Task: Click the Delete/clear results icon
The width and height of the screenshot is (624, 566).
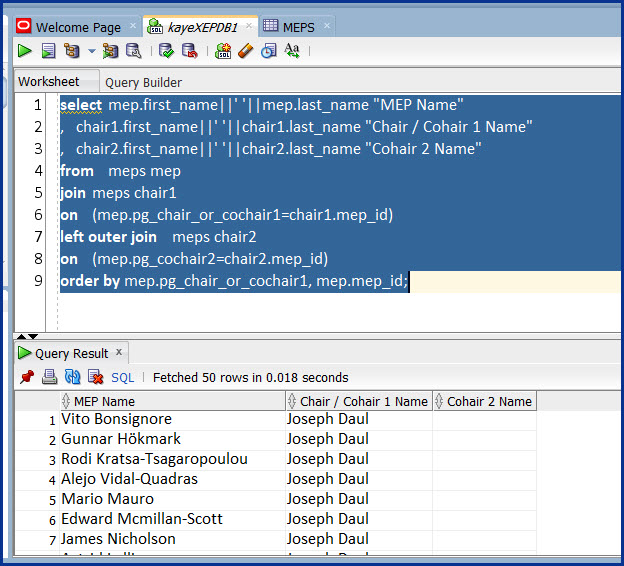Action: (x=96, y=377)
